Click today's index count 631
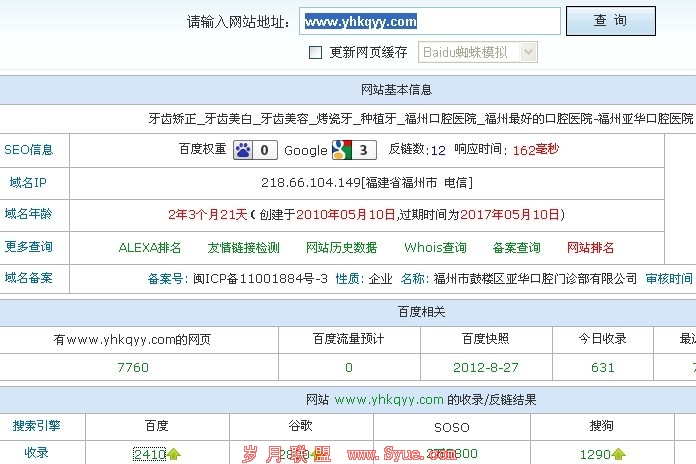 tap(603, 367)
